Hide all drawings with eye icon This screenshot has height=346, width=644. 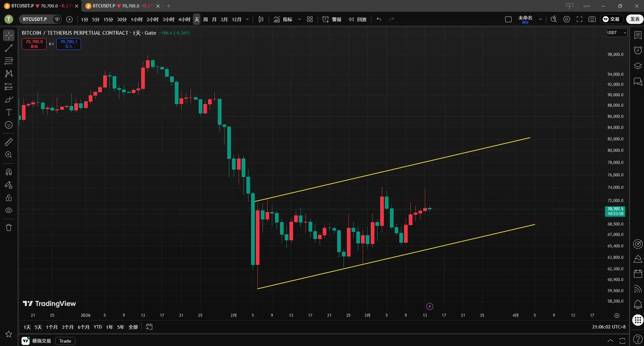[x=9, y=210]
